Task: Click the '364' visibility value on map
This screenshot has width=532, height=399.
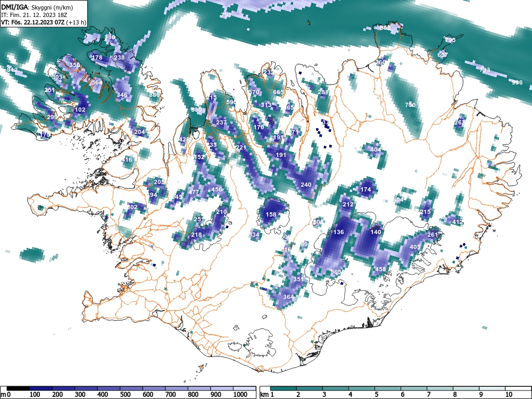Action: (x=288, y=297)
